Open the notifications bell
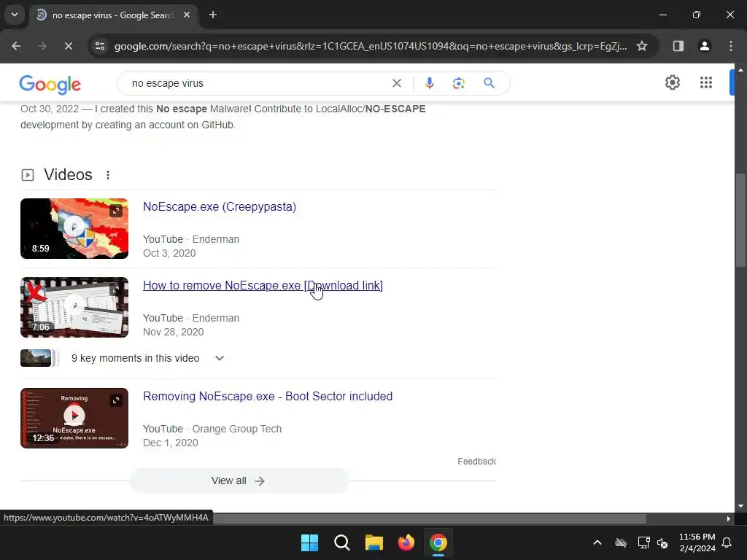This screenshot has height=560, width=747. tap(727, 542)
